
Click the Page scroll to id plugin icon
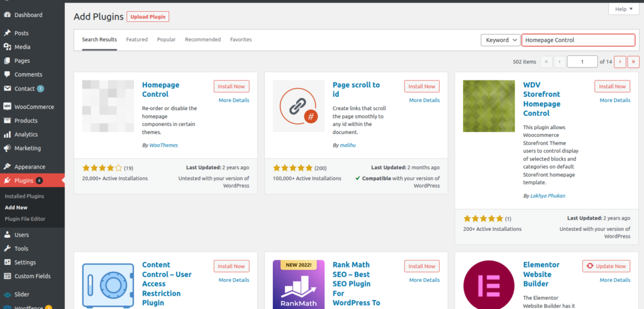(298, 106)
